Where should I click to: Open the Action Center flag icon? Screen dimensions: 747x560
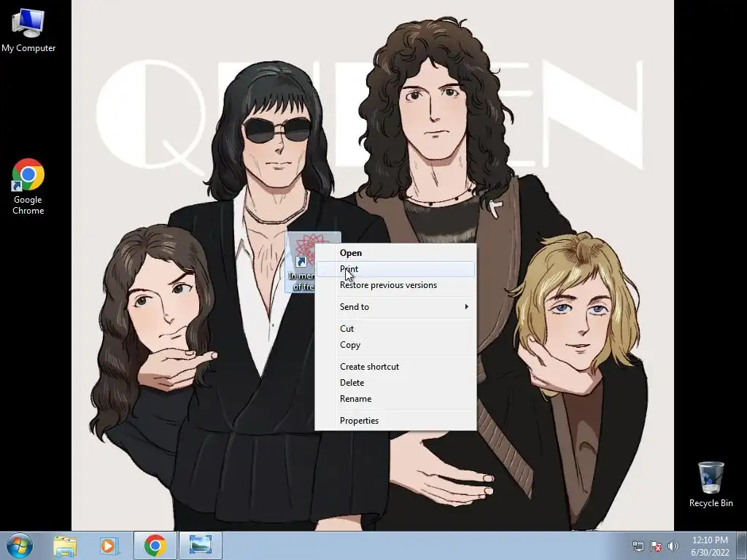point(656,546)
